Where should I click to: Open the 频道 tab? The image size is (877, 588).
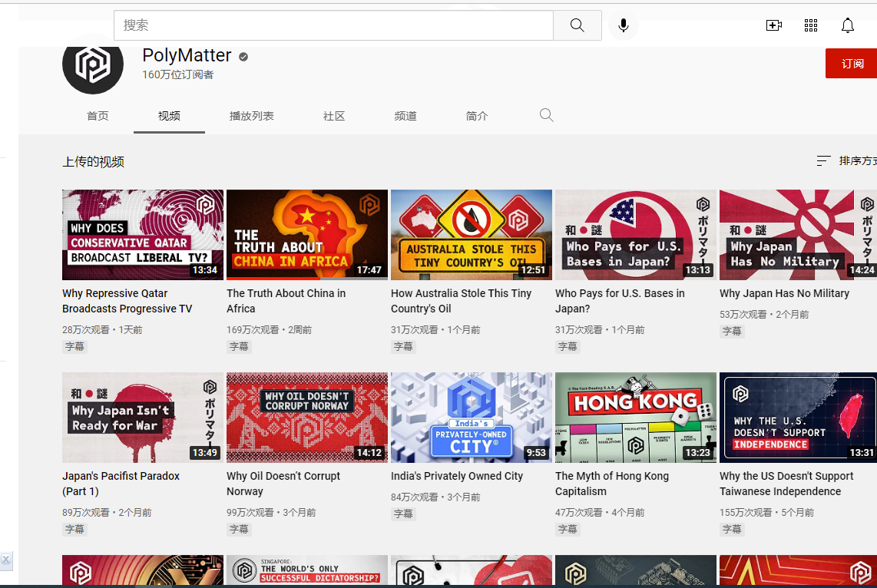click(405, 116)
